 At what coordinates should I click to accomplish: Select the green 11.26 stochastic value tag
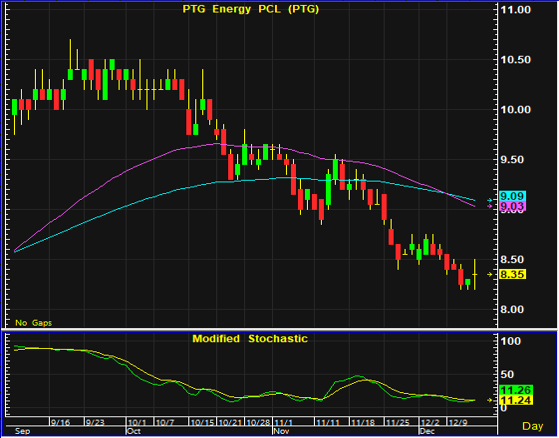pos(516,390)
